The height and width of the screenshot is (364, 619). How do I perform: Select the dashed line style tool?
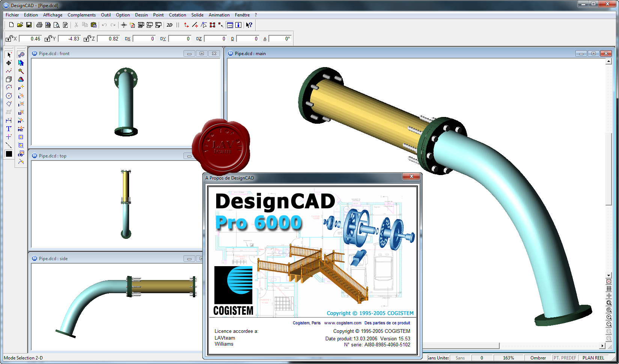tap(9, 145)
